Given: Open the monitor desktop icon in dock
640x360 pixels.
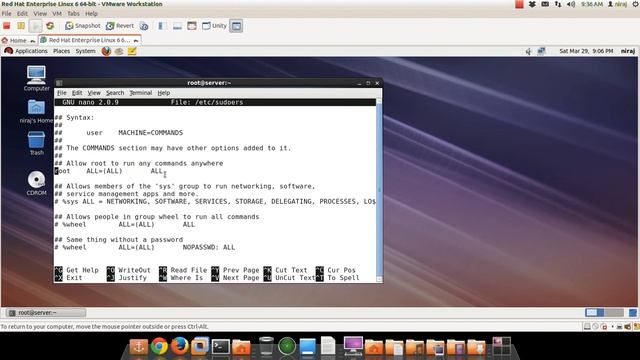Looking at the screenshot, I should click(x=353, y=345).
